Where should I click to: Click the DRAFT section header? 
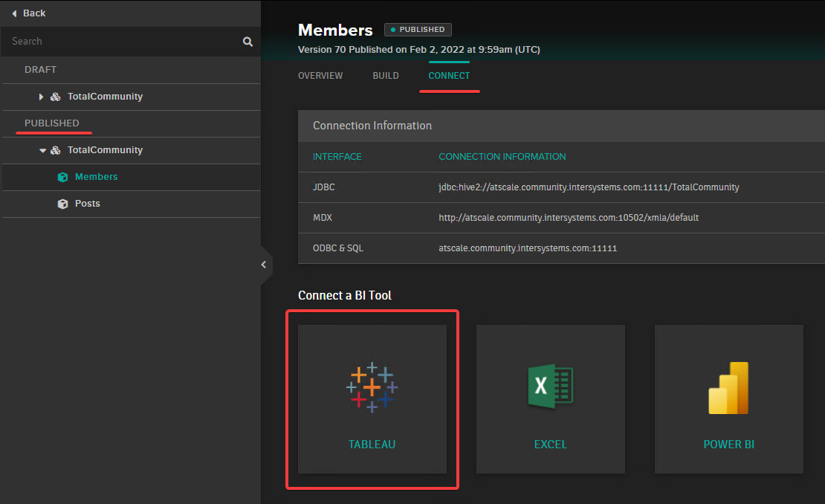41,70
